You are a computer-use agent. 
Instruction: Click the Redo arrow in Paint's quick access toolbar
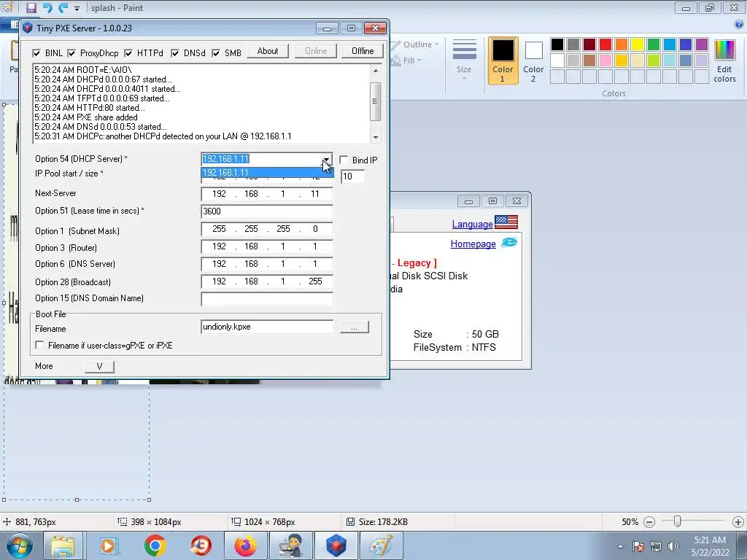(63, 7)
